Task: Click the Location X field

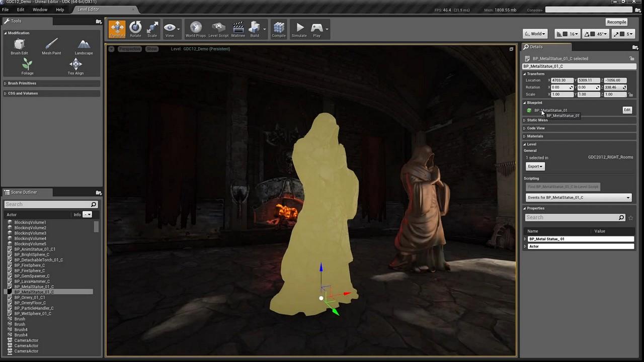Action: point(562,80)
